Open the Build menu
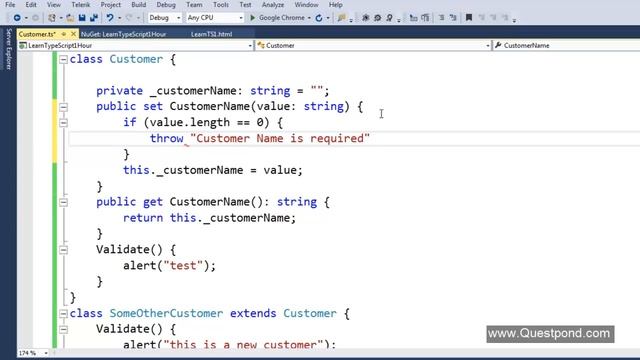This screenshot has height=360, width=640. (138, 5)
